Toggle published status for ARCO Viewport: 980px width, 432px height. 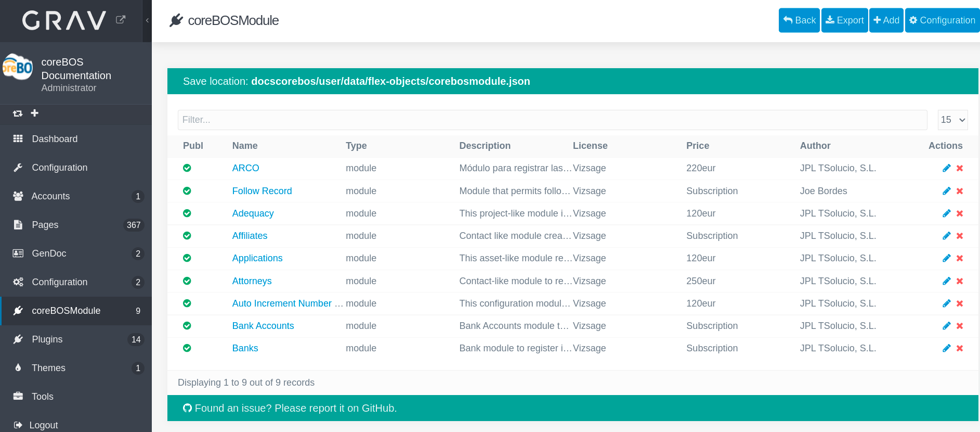click(187, 168)
